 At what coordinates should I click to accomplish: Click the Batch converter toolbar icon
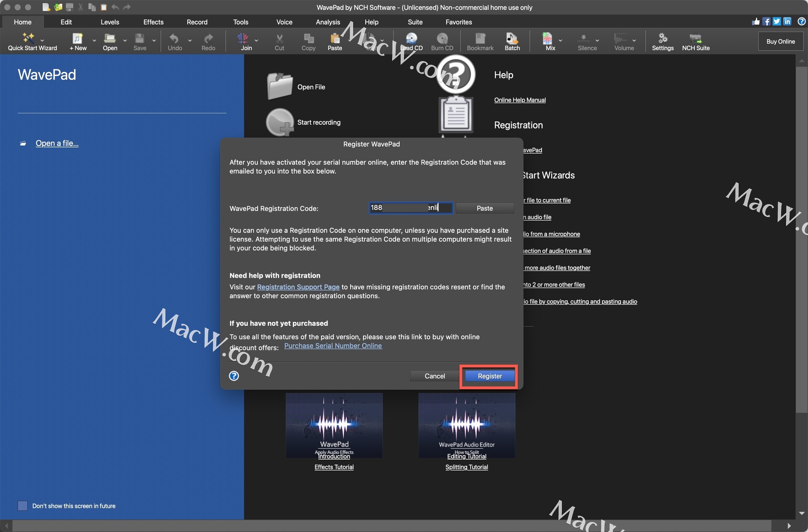(512, 39)
